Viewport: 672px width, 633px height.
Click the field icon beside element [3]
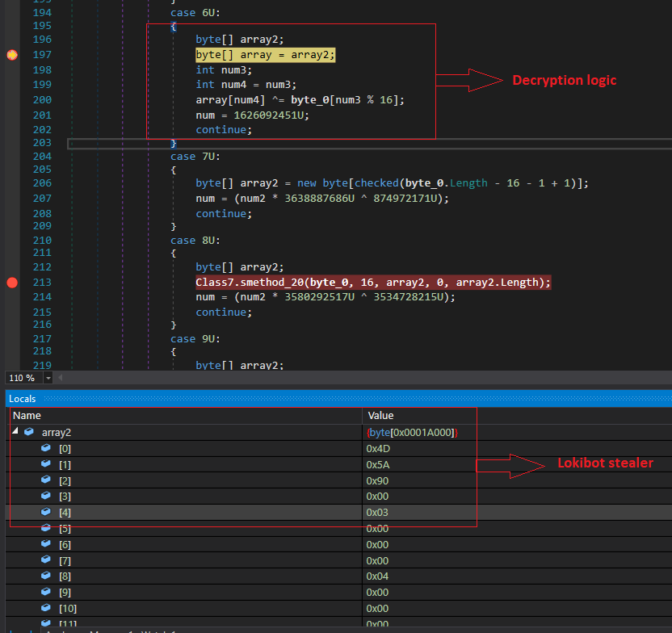tap(46, 496)
